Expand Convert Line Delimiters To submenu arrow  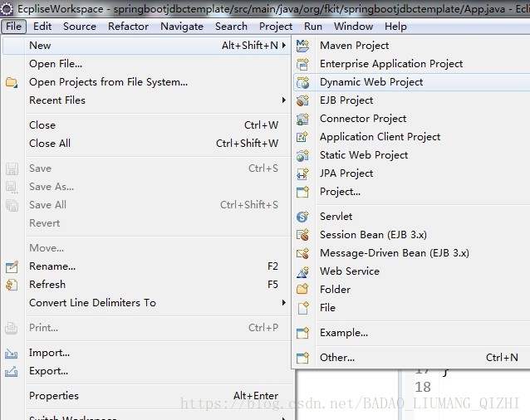click(x=284, y=302)
